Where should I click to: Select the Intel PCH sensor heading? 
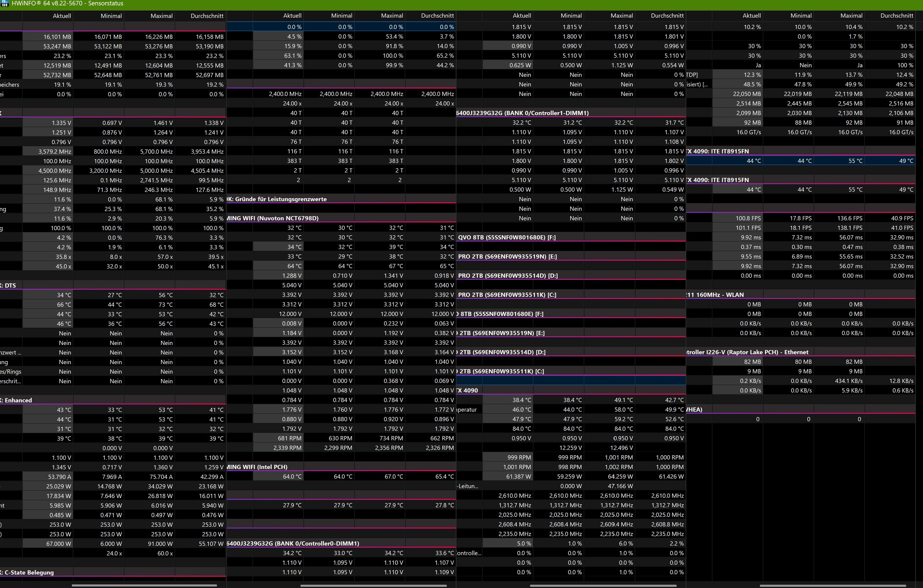(x=257, y=467)
